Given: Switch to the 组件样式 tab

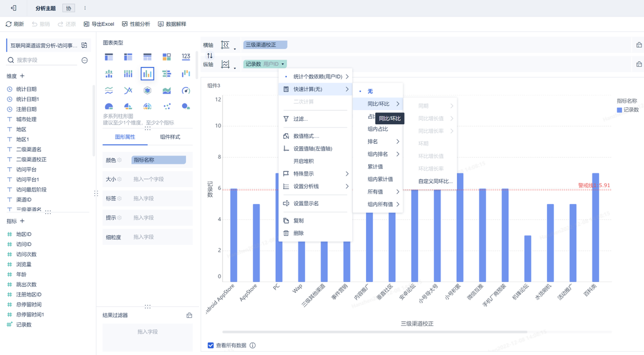Looking at the screenshot, I should coord(170,137).
